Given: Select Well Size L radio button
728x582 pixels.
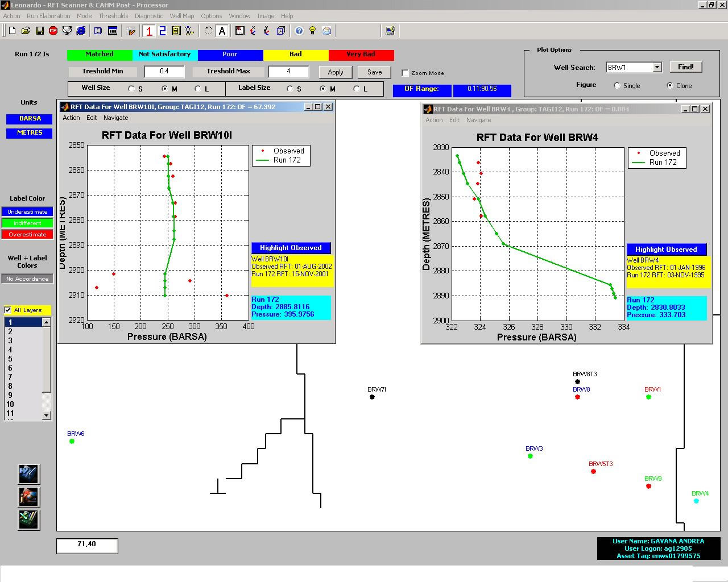Looking at the screenshot, I should (197, 89).
